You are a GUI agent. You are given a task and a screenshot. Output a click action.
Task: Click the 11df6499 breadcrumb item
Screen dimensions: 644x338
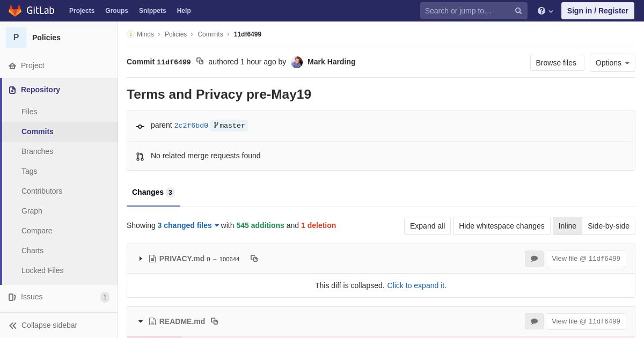point(247,34)
